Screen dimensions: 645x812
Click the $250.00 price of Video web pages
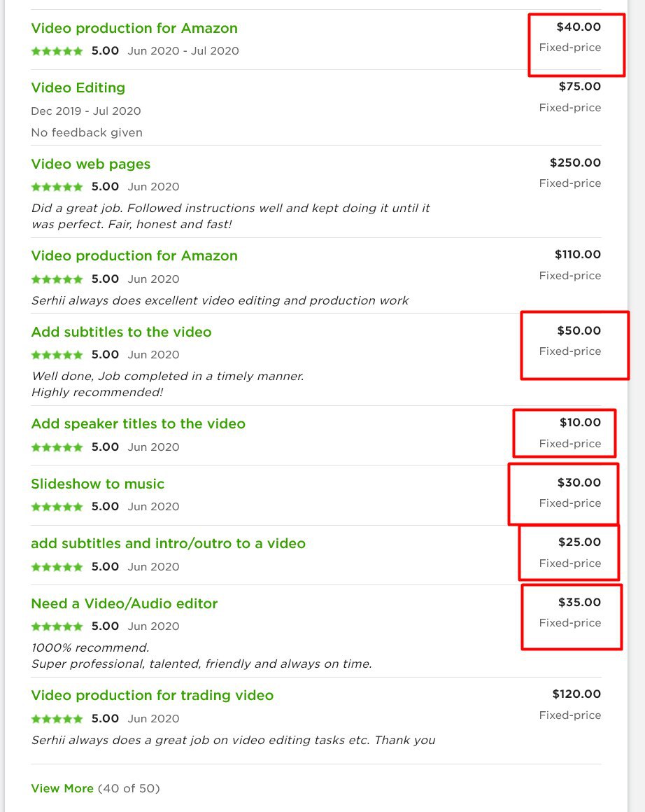[x=575, y=162]
